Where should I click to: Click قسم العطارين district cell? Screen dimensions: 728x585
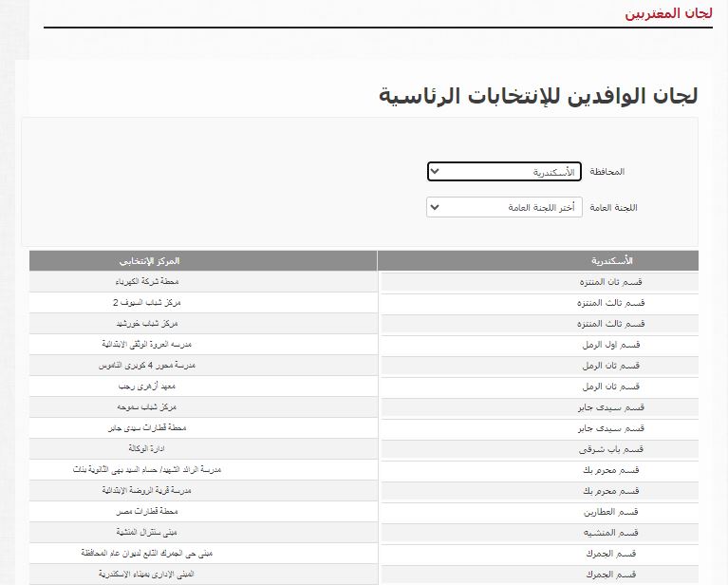(x=539, y=512)
